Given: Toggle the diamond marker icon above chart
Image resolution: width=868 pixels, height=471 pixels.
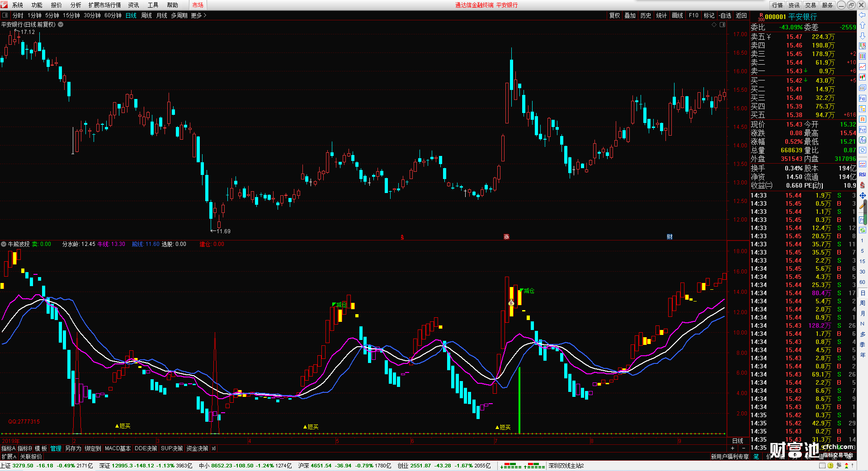Looking at the screenshot, I should pos(714,25).
